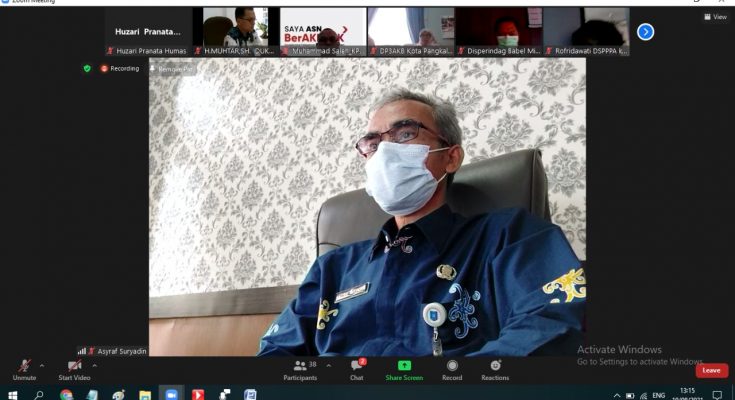
Task: Click the green encryption shield icon
Action: pos(87,68)
